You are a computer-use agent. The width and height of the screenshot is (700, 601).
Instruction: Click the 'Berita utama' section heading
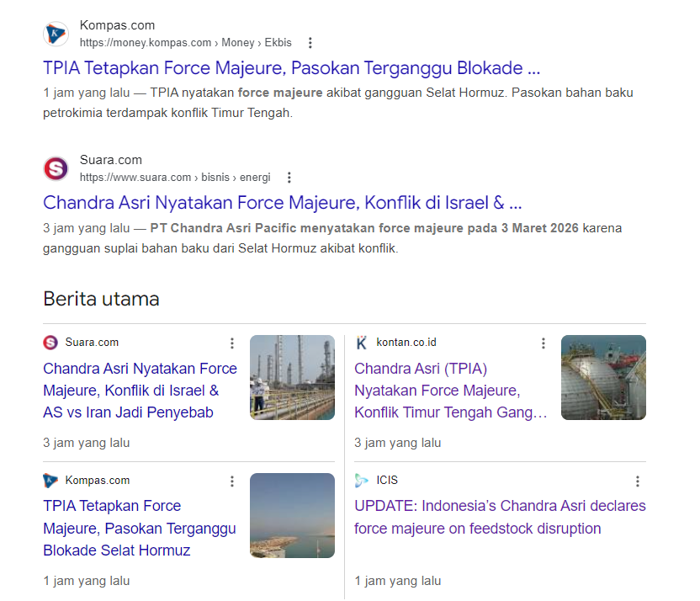tap(101, 299)
